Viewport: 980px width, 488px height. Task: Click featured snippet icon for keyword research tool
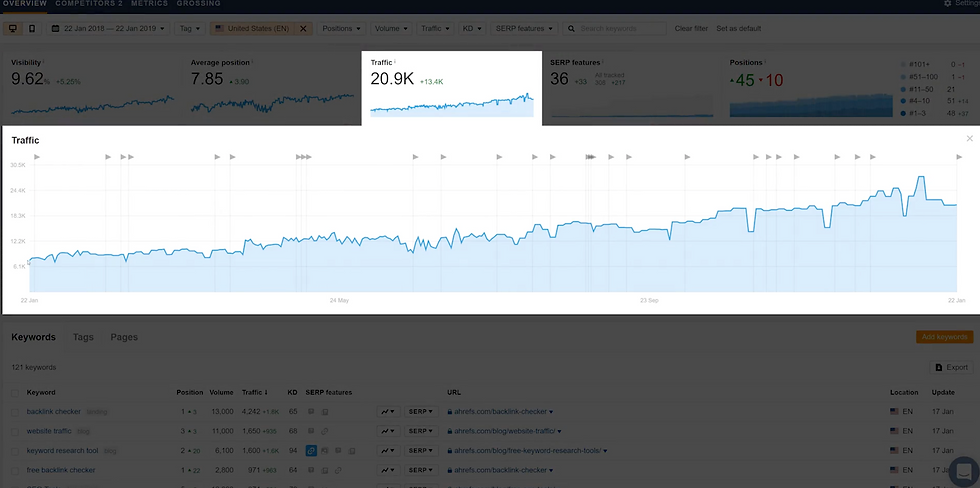point(311,451)
